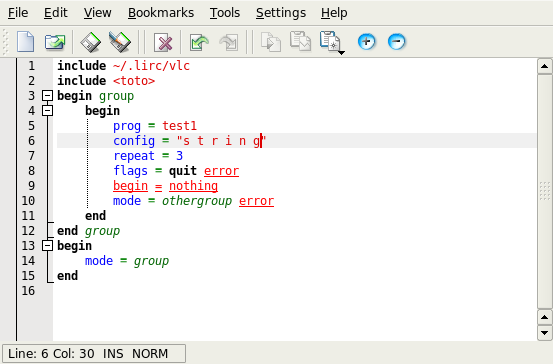
Task: Click "Line: 6 Col: 30" in status bar
Action: tap(51, 353)
